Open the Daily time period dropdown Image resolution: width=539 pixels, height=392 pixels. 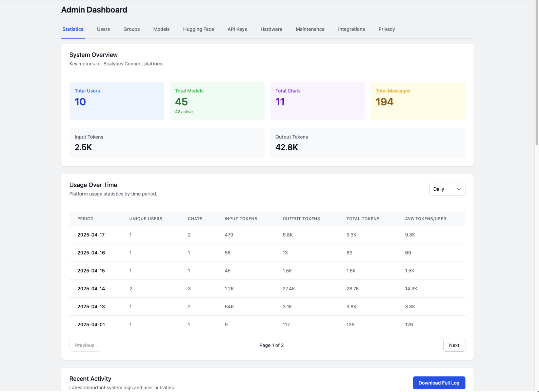[447, 189]
